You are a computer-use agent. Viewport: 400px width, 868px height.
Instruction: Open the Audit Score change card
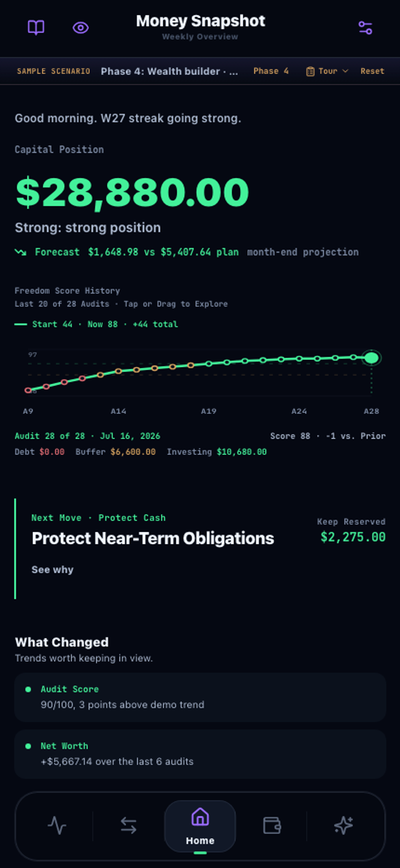point(200,697)
